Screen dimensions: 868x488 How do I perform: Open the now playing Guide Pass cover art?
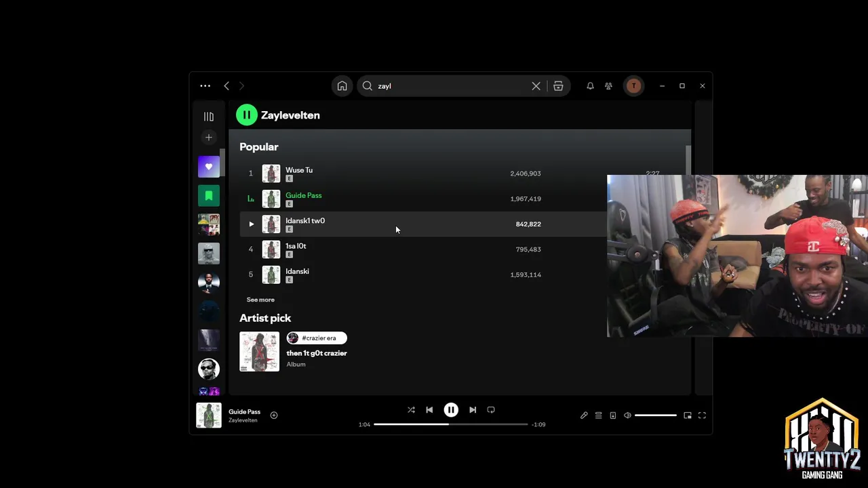(x=209, y=415)
